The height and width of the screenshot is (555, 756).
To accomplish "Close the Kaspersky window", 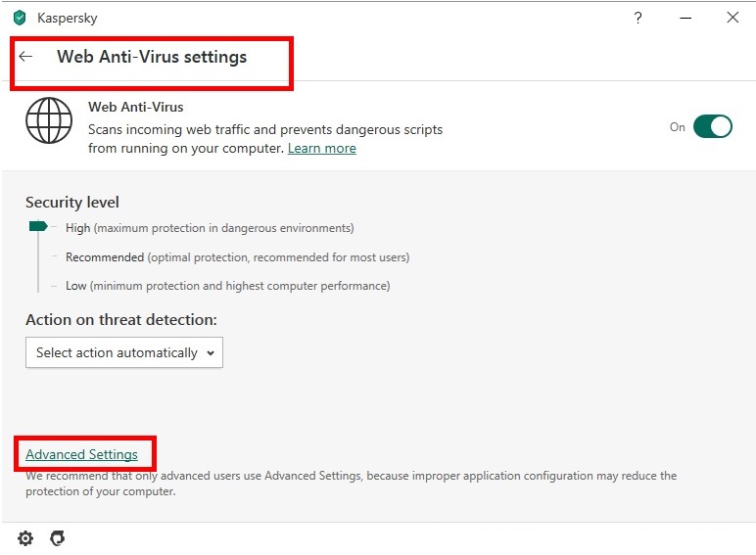I will pos(732,18).
